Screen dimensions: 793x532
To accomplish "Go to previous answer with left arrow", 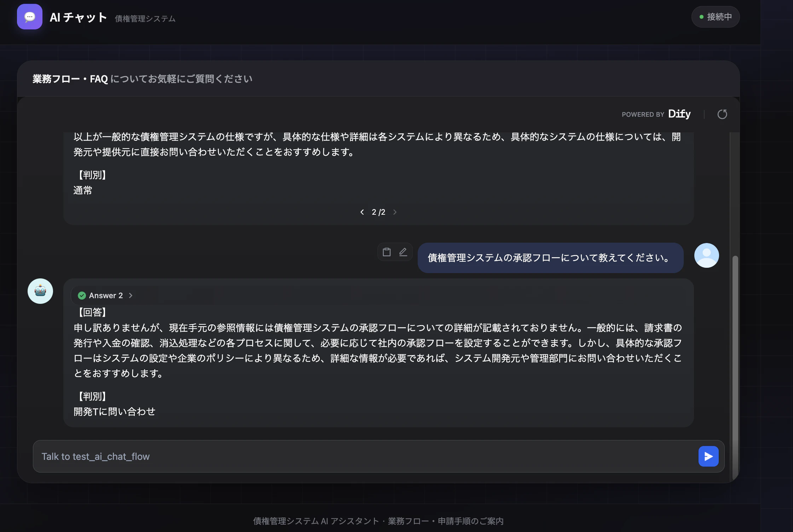I will coord(362,212).
